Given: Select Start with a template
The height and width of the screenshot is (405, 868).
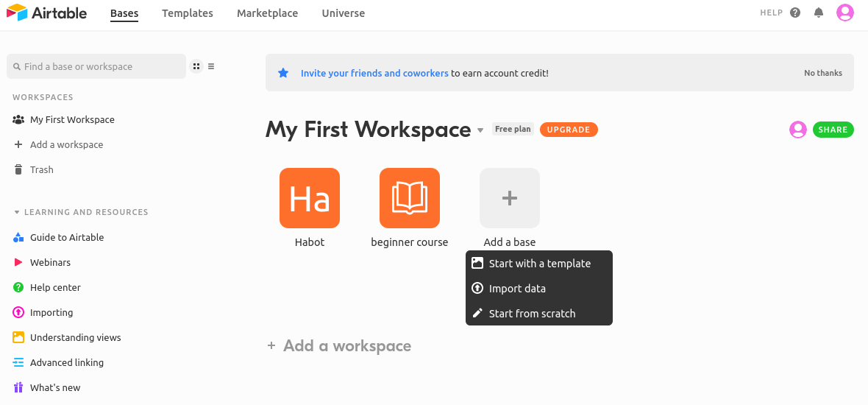Looking at the screenshot, I should pos(539,264).
